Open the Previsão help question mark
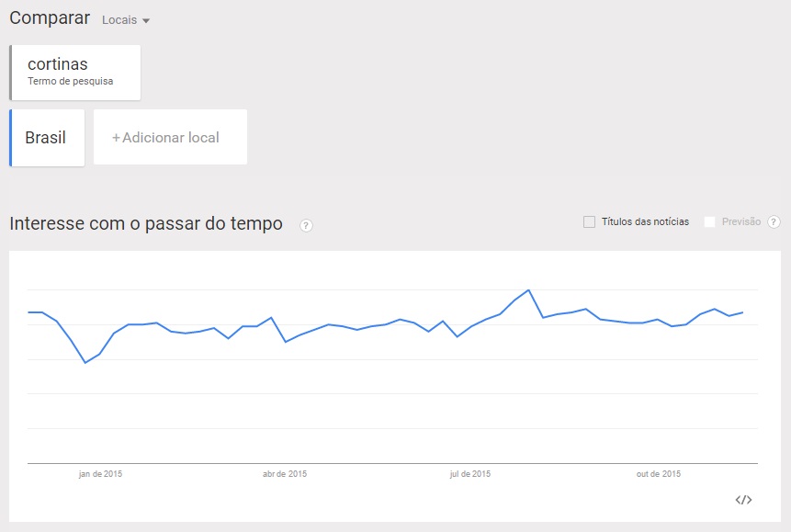 (x=774, y=221)
